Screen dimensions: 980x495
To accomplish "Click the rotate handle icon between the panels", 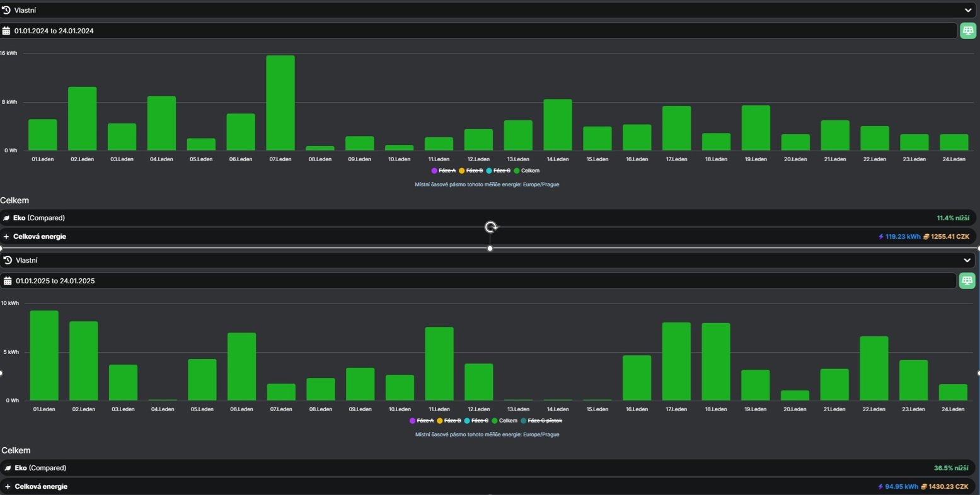I will click(x=491, y=227).
